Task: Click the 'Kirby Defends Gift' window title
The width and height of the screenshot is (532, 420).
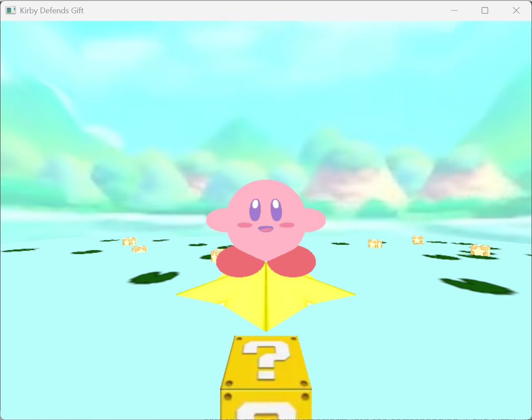Action: [x=52, y=10]
